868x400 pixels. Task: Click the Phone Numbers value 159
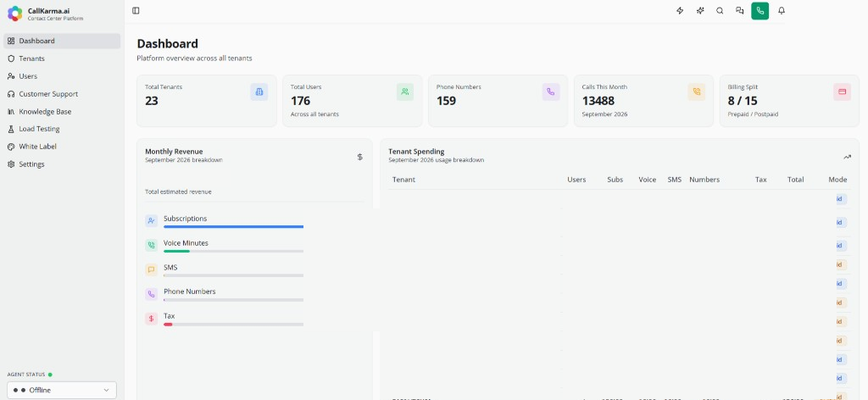point(446,101)
